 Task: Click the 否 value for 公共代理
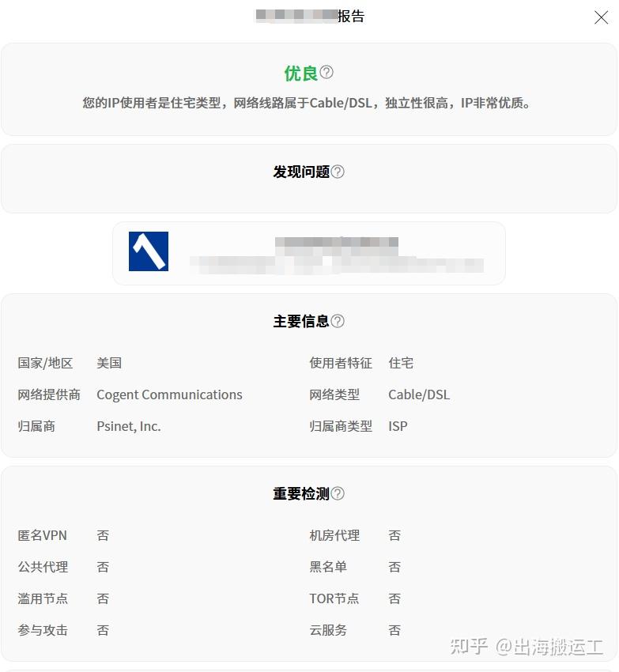[x=103, y=568]
